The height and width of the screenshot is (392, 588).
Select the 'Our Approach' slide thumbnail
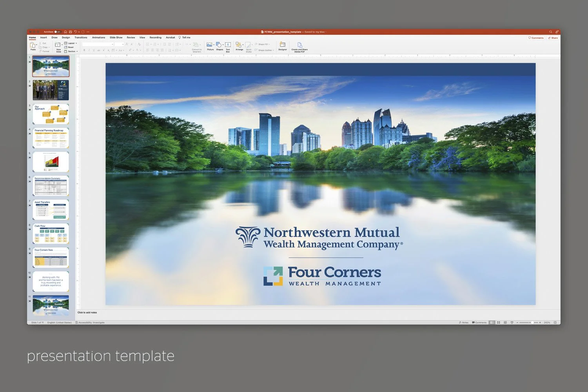click(x=51, y=114)
